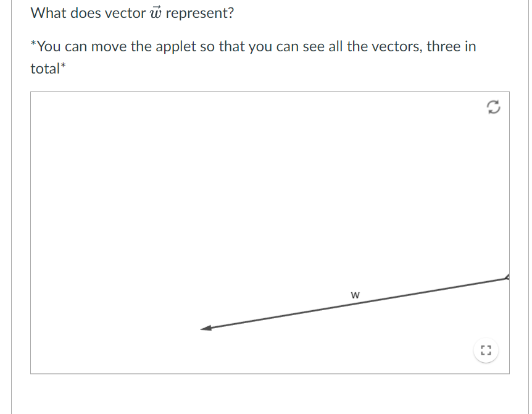
Task: Click the reset icon to restore vectors
Action: pos(492,107)
